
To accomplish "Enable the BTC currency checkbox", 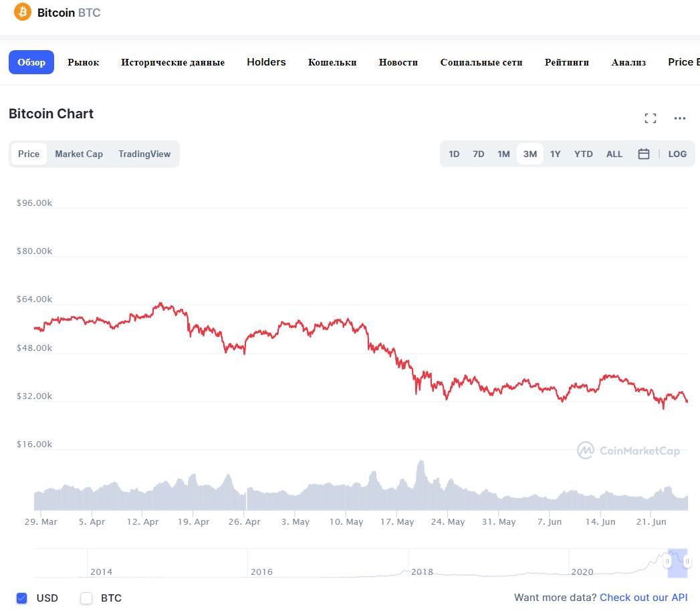I will 86,598.
